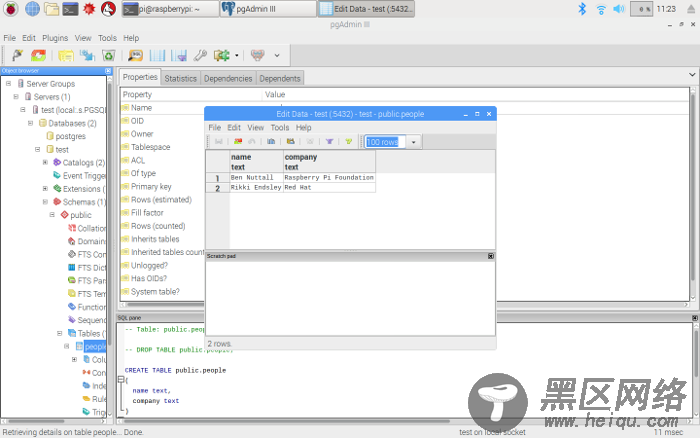Collapse the Servers (1) tree node

(x=16, y=96)
